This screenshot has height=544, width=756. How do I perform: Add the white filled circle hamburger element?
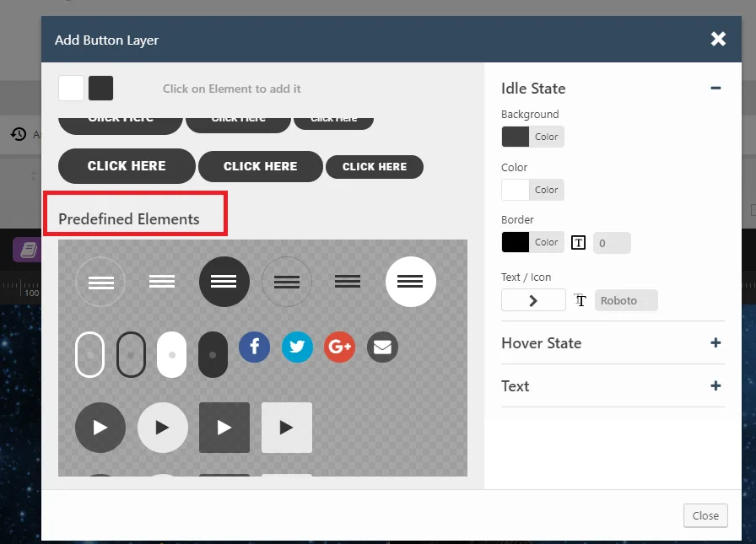pyautogui.click(x=411, y=282)
